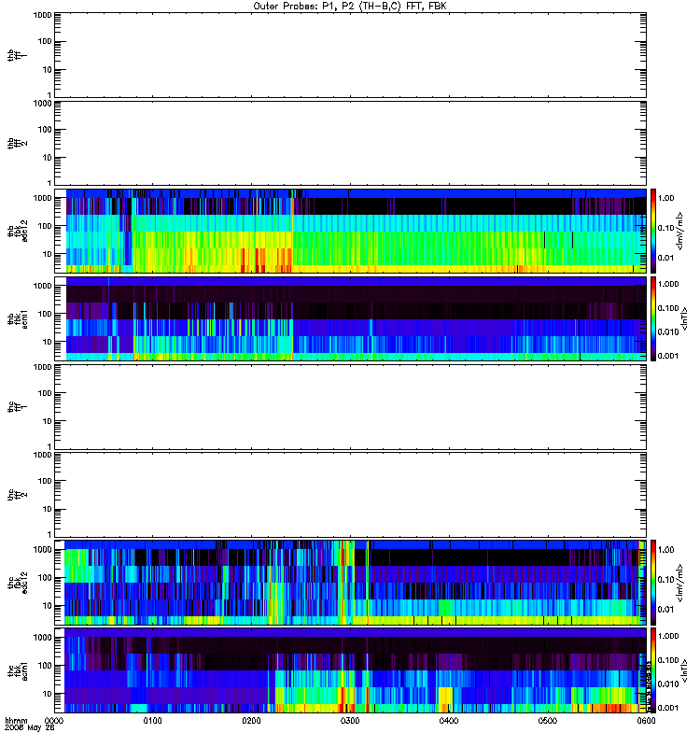This screenshot has height=747, width=700.
Task: Click the thb fbk edc12 spectrogram panel
Action: coord(350,231)
